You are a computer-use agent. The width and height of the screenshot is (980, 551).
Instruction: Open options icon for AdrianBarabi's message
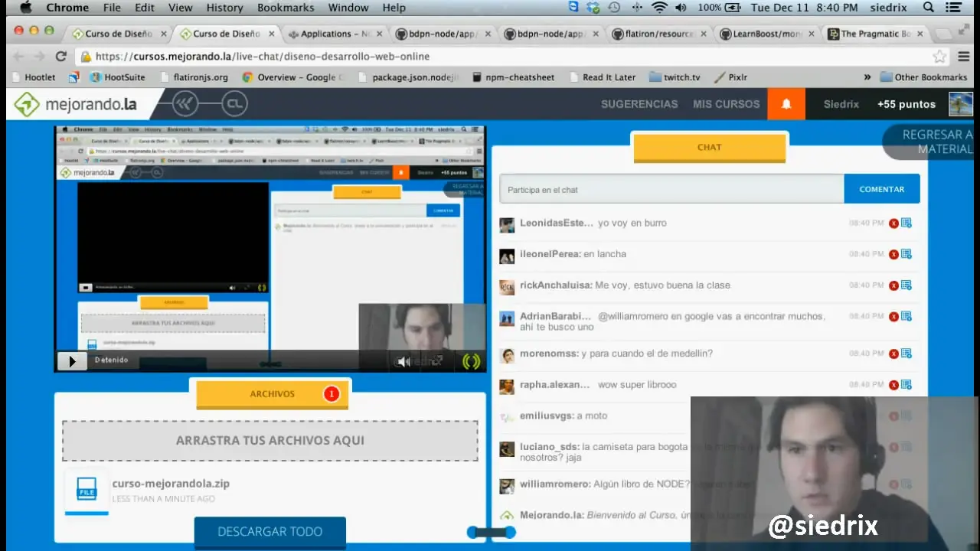coord(906,315)
